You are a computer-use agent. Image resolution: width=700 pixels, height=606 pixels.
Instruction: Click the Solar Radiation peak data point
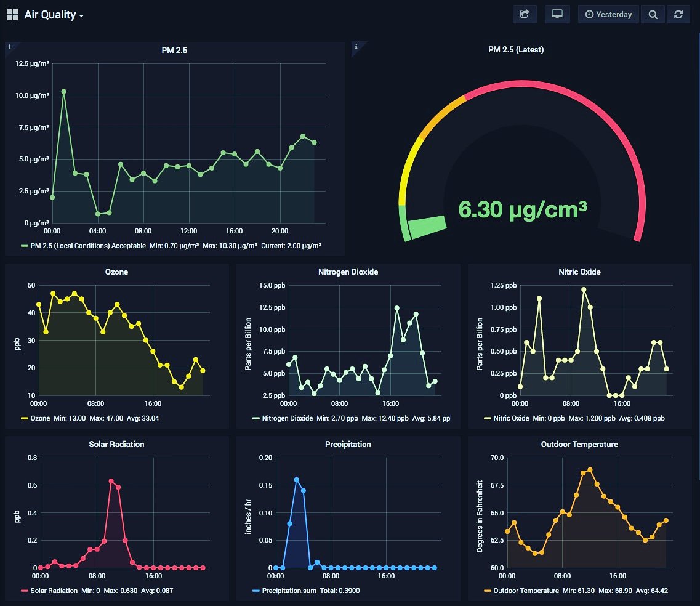tap(111, 481)
